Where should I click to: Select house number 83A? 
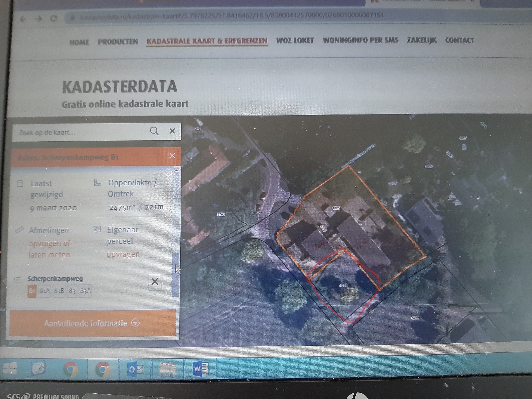[86, 291]
